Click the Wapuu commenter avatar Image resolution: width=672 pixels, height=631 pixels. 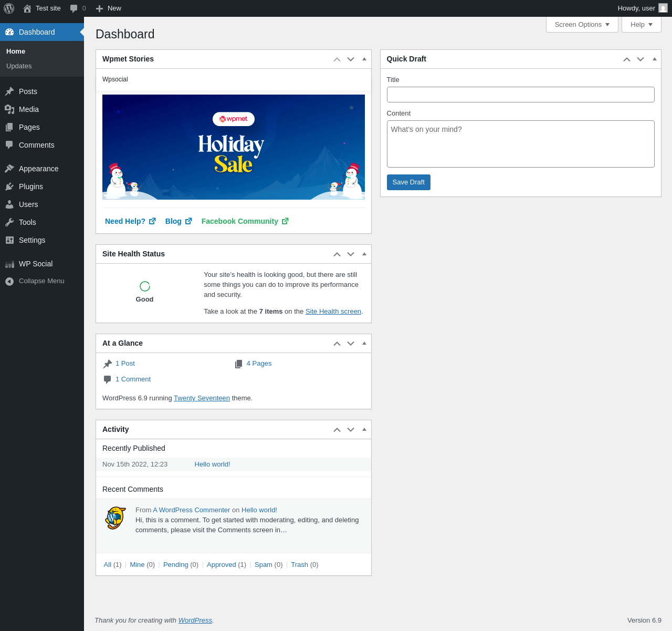click(115, 518)
